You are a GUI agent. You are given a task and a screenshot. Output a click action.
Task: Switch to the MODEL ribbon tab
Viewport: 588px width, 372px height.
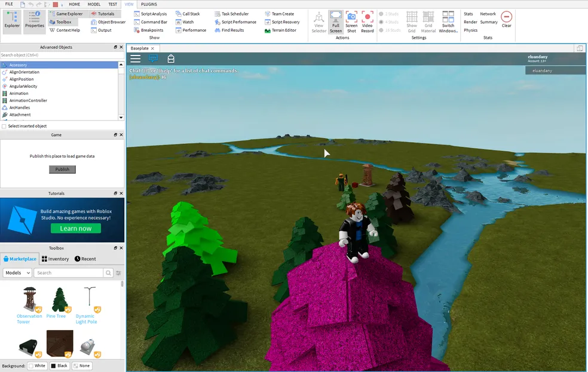coord(94,4)
